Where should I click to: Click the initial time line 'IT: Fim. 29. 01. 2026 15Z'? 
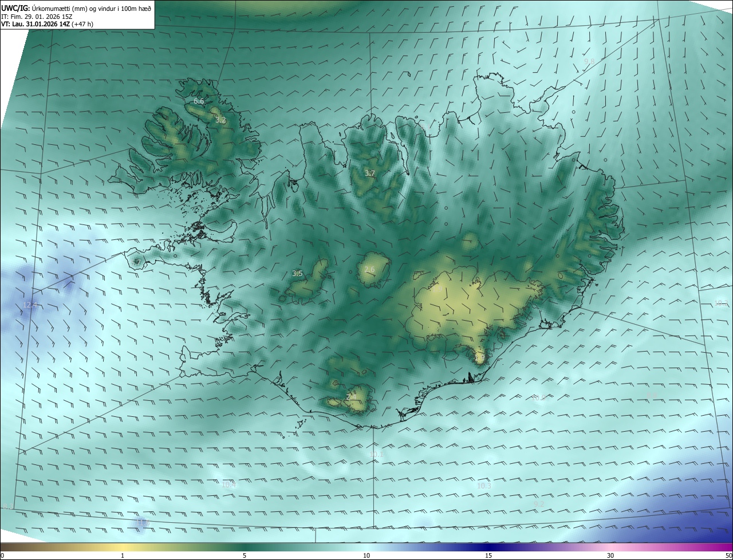tap(37, 17)
